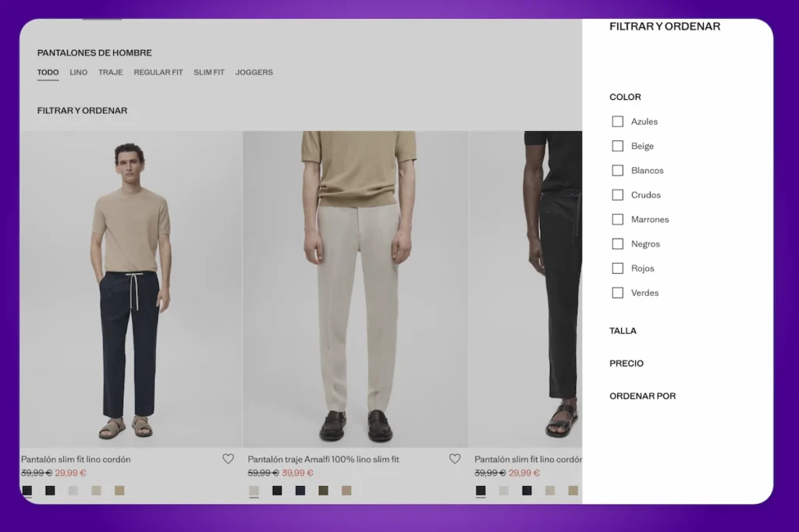Check the Azules color filter

616,122
